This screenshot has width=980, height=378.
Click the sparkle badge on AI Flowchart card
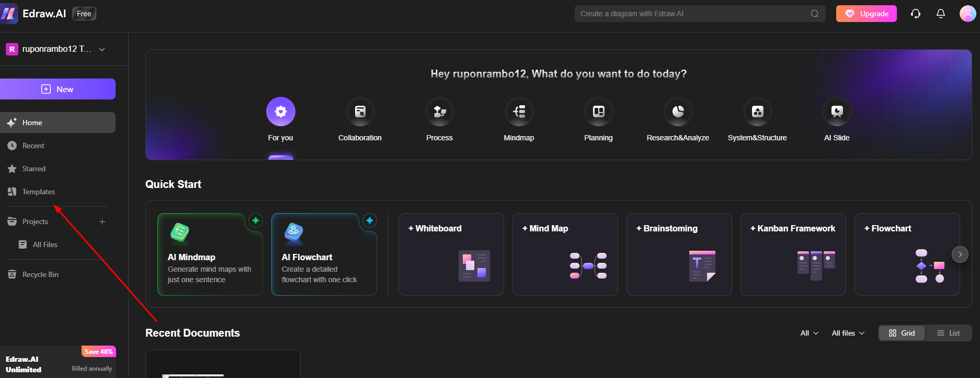[x=370, y=220]
